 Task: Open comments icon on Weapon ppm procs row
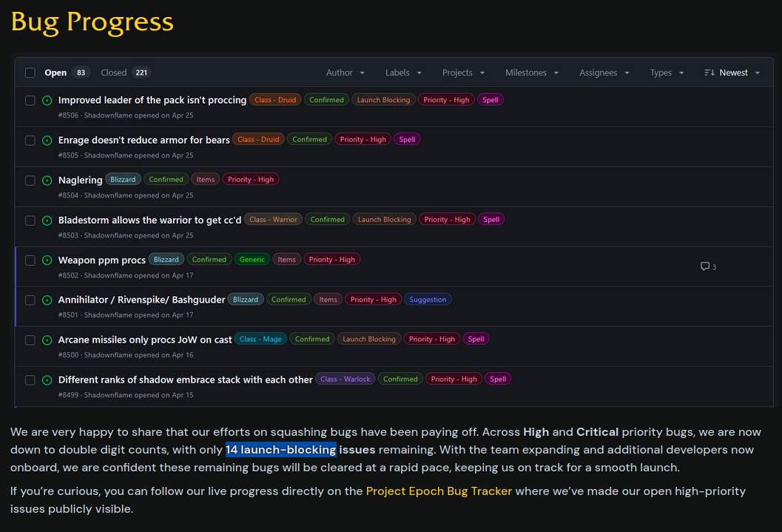point(705,266)
